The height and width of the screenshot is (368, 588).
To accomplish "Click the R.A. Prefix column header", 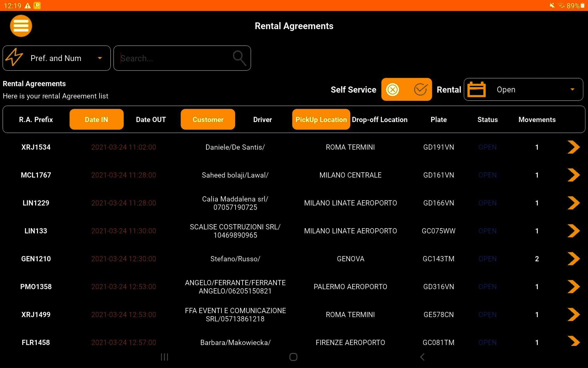I will coord(36,120).
